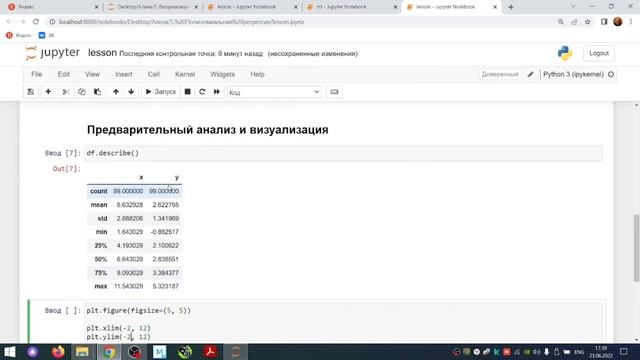Save notebook with the floppy disk icon
Viewport: 640px width, 360px height.
tap(31, 92)
